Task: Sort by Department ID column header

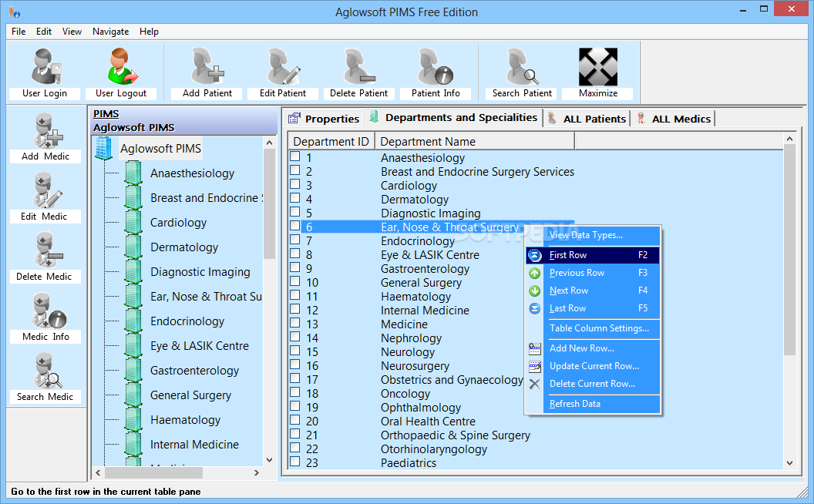Action: point(331,141)
